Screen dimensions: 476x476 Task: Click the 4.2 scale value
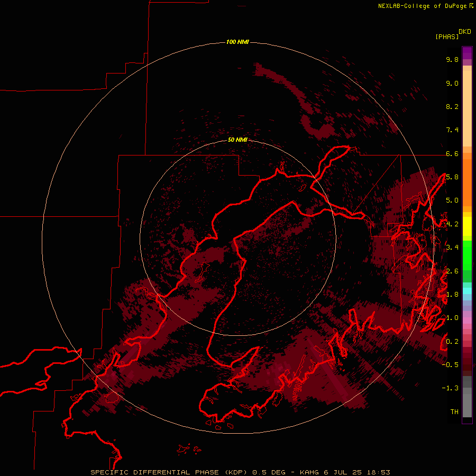[452, 224]
